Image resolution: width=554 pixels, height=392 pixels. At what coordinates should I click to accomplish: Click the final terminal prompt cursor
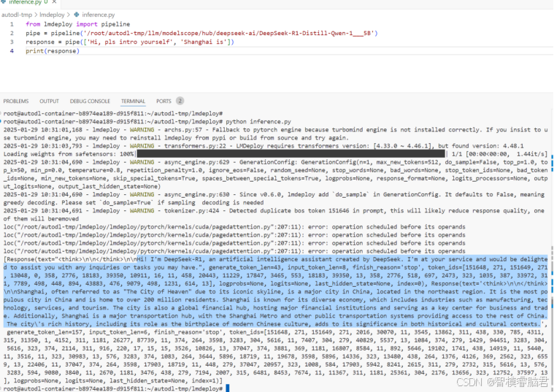[x=228, y=388]
